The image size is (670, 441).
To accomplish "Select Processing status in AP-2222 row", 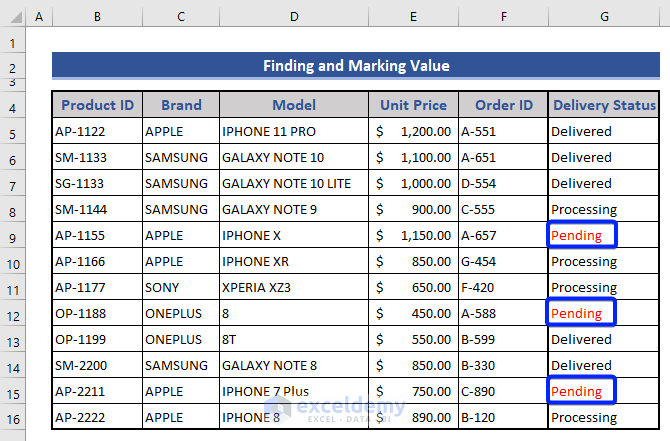I will (604, 417).
